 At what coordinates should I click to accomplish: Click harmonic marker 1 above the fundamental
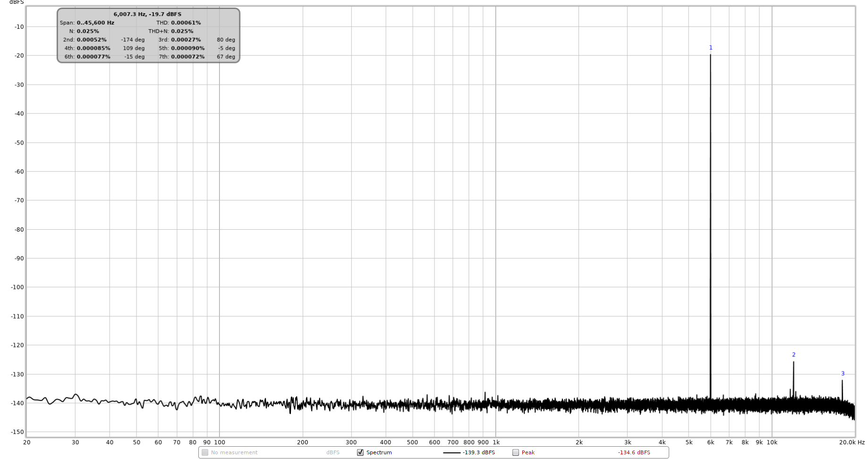click(711, 48)
